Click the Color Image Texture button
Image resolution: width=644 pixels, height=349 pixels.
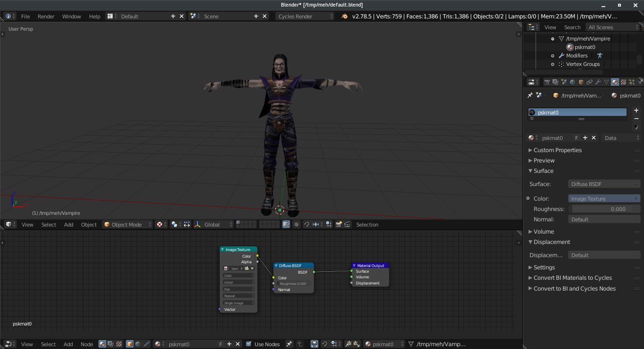pos(604,199)
